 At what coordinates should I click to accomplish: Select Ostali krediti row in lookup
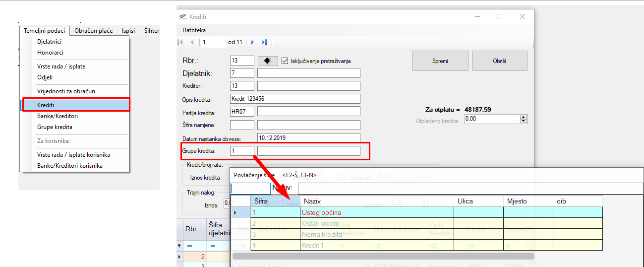point(320,223)
